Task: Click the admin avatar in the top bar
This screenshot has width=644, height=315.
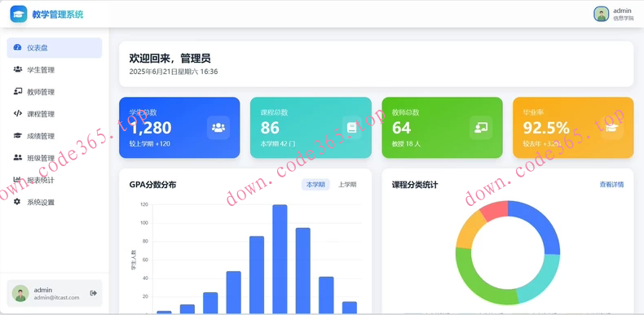Action: [602, 14]
